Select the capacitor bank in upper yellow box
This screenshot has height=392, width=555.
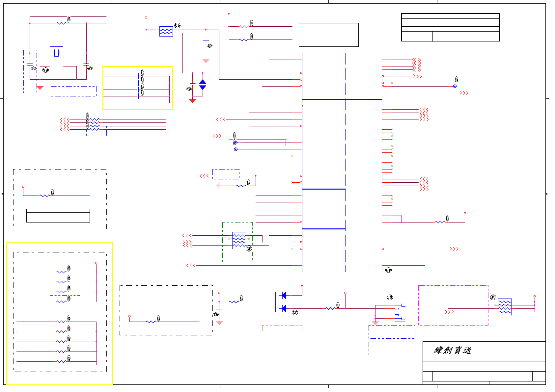(138, 86)
